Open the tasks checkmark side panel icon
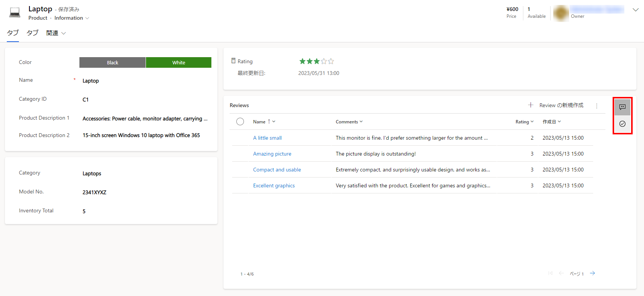 pyautogui.click(x=622, y=124)
